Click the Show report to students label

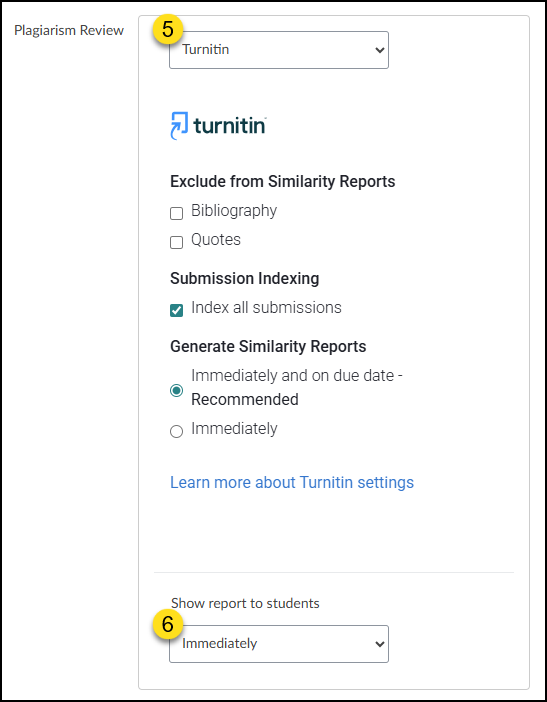pyautogui.click(x=245, y=604)
